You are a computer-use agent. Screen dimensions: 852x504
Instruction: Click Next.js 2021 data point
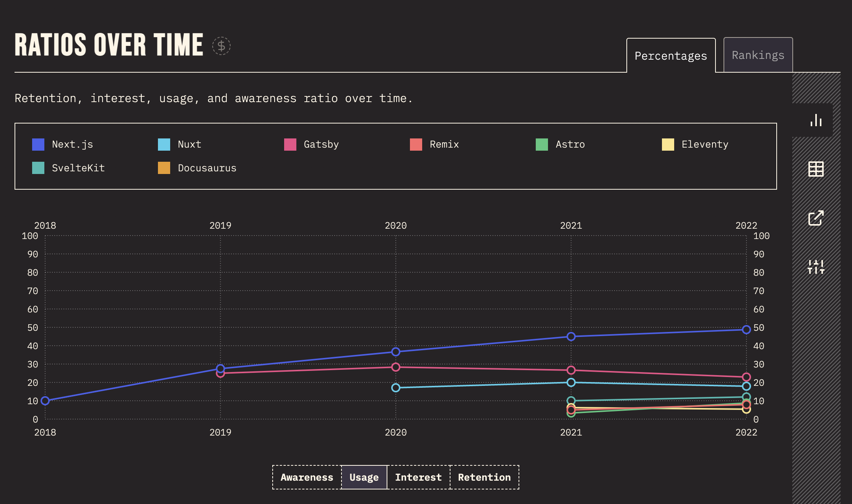[x=571, y=337]
